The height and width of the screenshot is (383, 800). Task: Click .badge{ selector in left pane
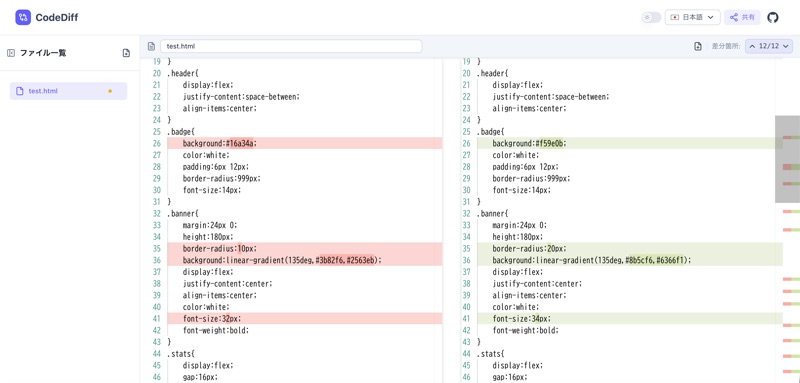click(181, 132)
